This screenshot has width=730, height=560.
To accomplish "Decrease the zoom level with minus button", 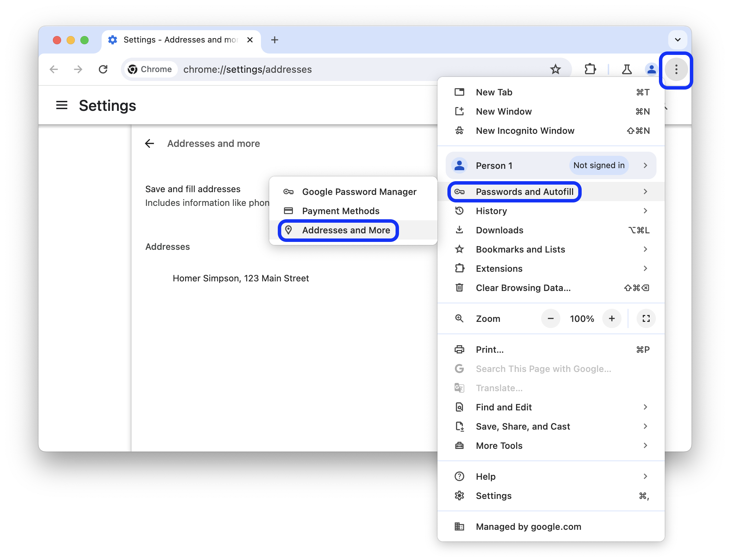I will 550,319.
